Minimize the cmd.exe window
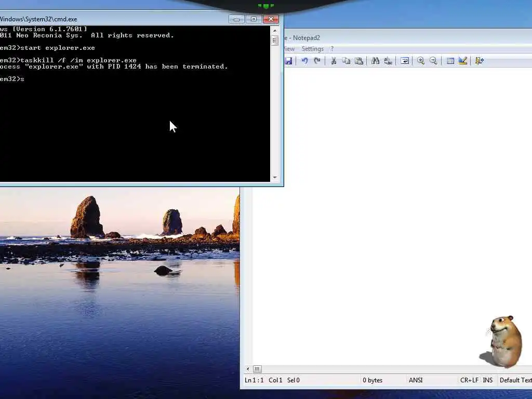The width and height of the screenshot is (532, 399). [x=236, y=19]
